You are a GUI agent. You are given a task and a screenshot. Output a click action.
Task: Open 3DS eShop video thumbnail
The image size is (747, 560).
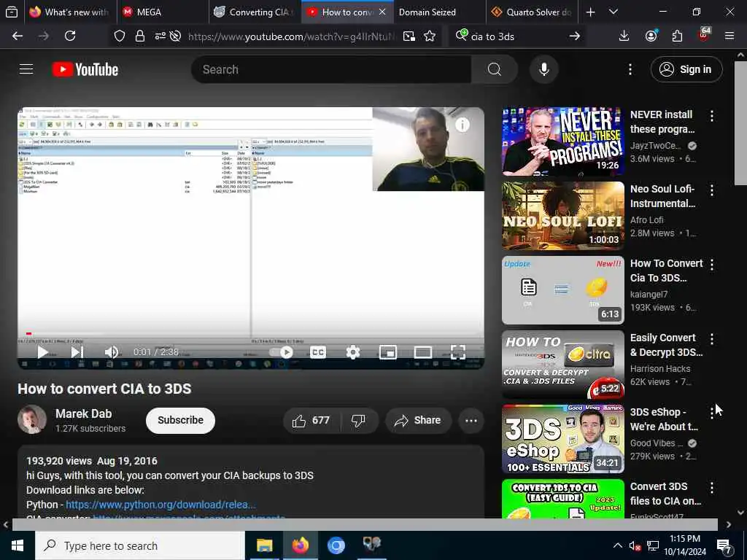click(x=562, y=438)
